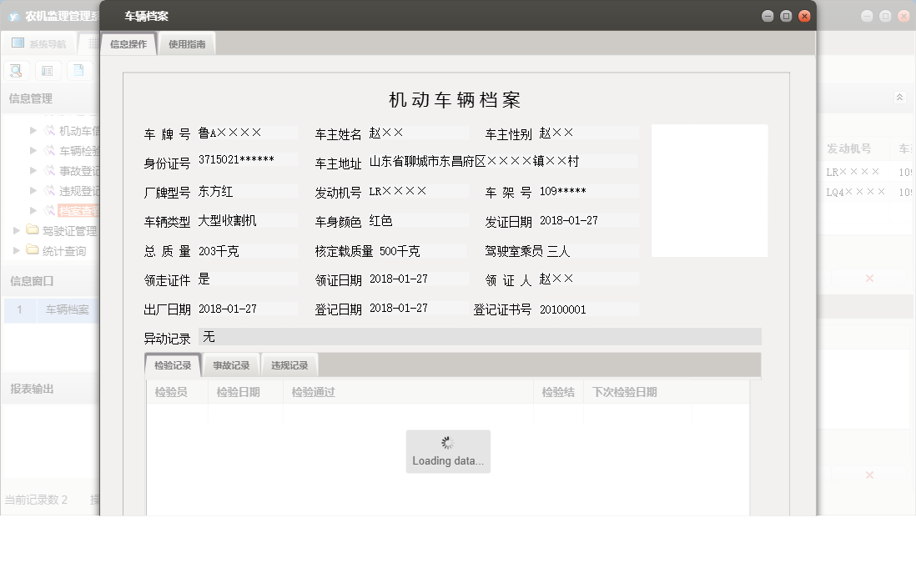This screenshot has height=588, width=916.
Task: Click the record card icon in the toolbar
Action: pyautogui.click(x=48, y=71)
